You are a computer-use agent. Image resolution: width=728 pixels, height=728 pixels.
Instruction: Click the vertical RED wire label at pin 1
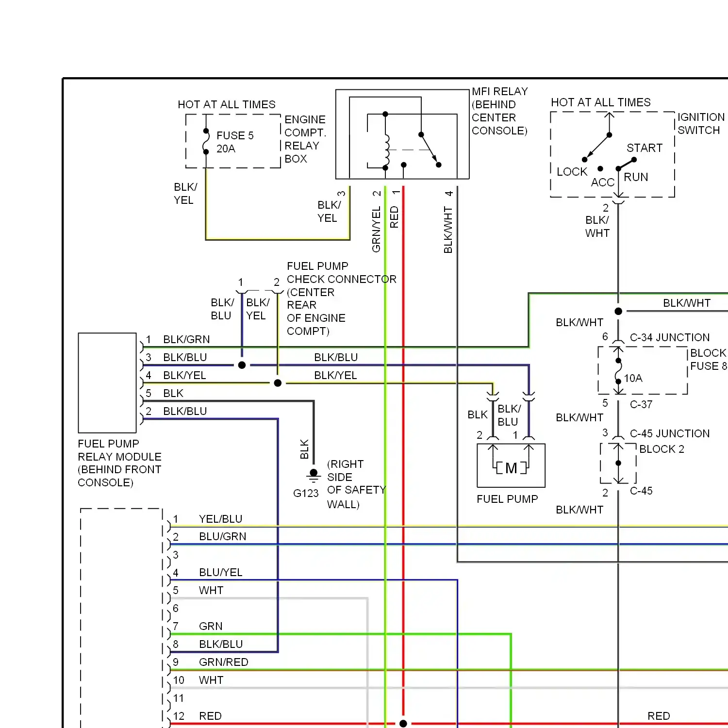pos(394,217)
